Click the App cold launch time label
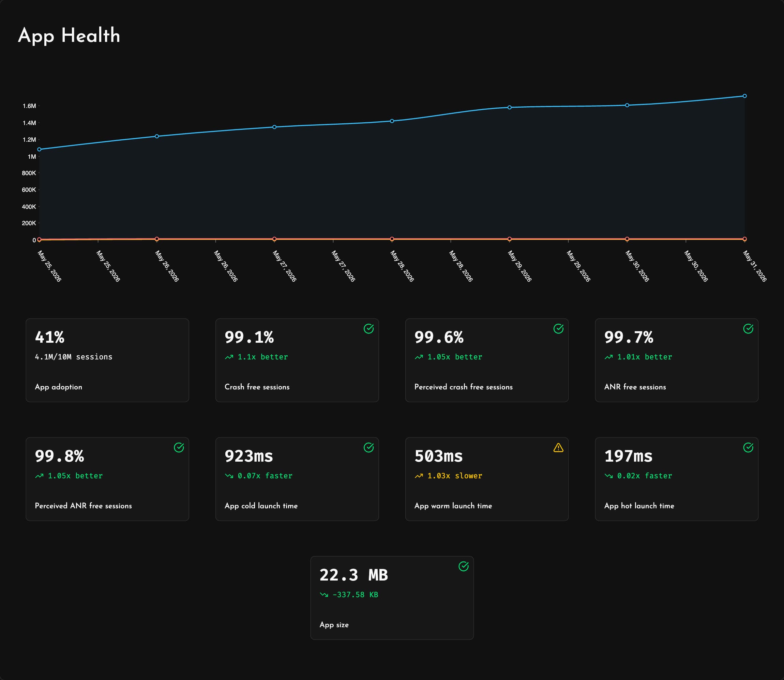Viewport: 784px width, 680px height. [261, 506]
